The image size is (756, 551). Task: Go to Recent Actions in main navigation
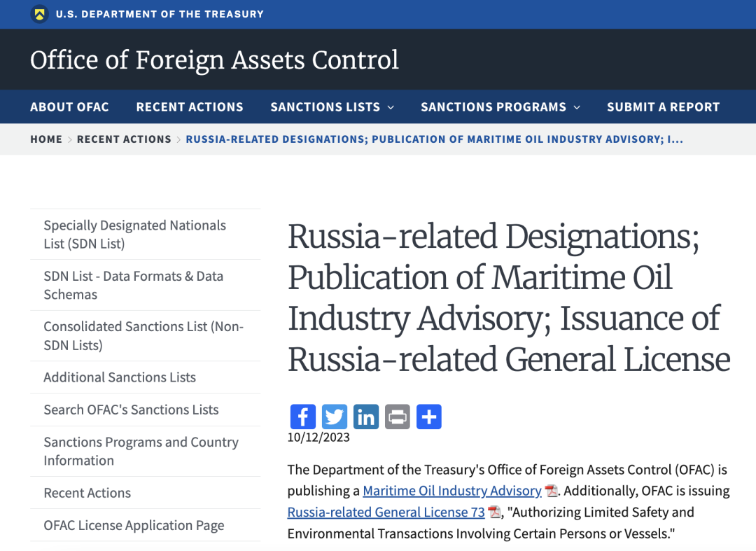point(190,107)
